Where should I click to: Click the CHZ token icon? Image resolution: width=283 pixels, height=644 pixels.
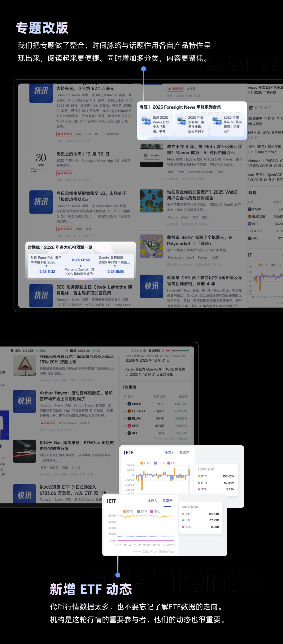click(x=129, y=425)
